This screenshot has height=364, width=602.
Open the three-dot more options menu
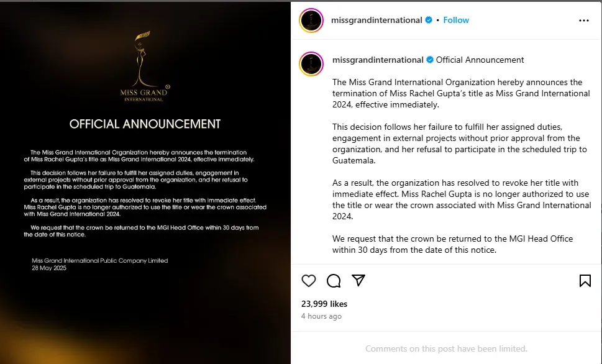pyautogui.click(x=583, y=20)
